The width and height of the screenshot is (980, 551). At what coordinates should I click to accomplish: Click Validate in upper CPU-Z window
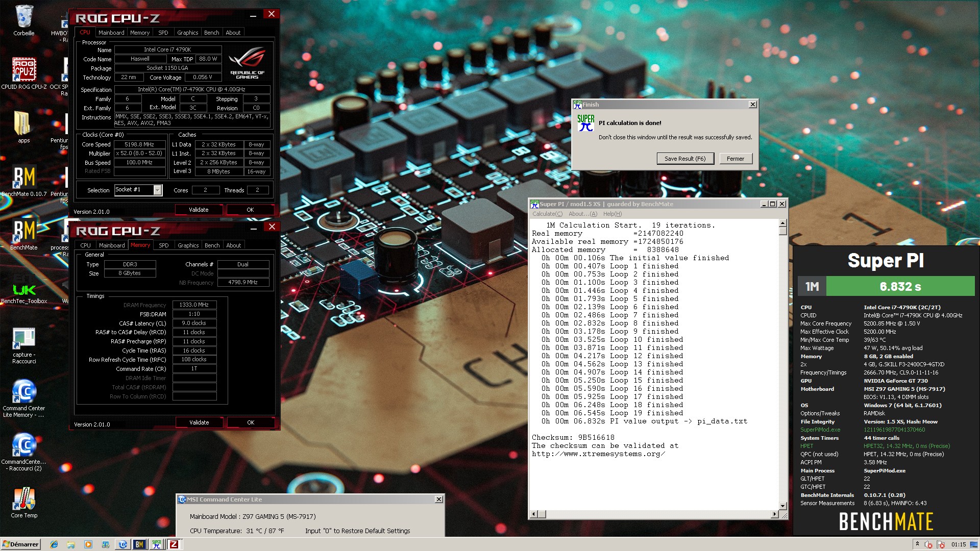tap(199, 210)
